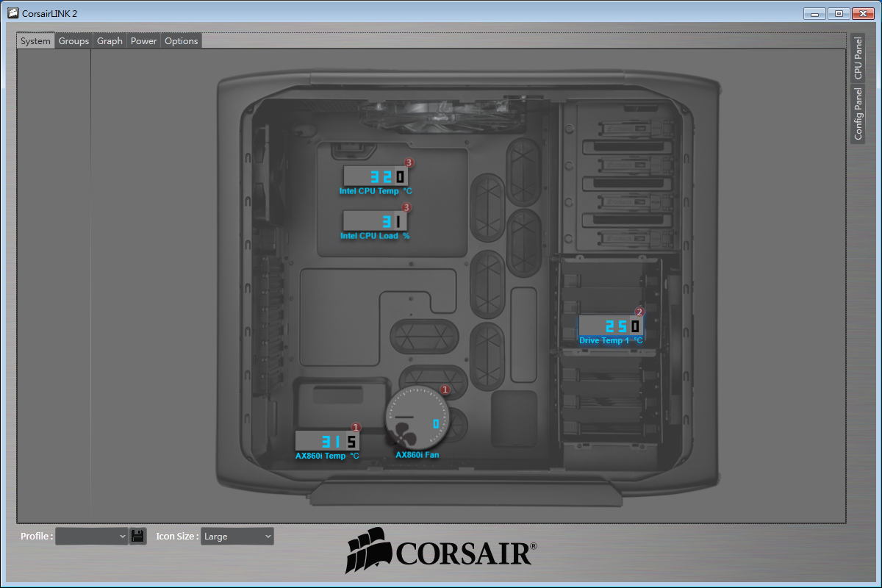Switch to the System tab

click(35, 41)
